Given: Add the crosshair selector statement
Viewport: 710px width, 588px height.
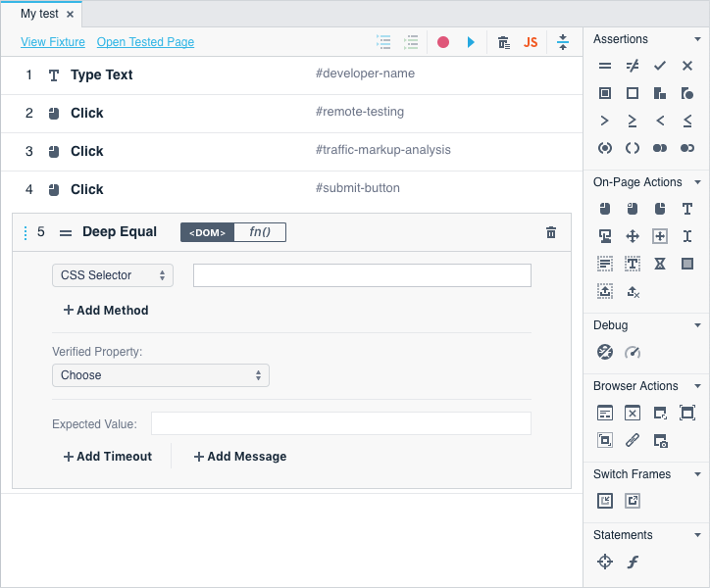Looking at the screenshot, I should pos(605,562).
